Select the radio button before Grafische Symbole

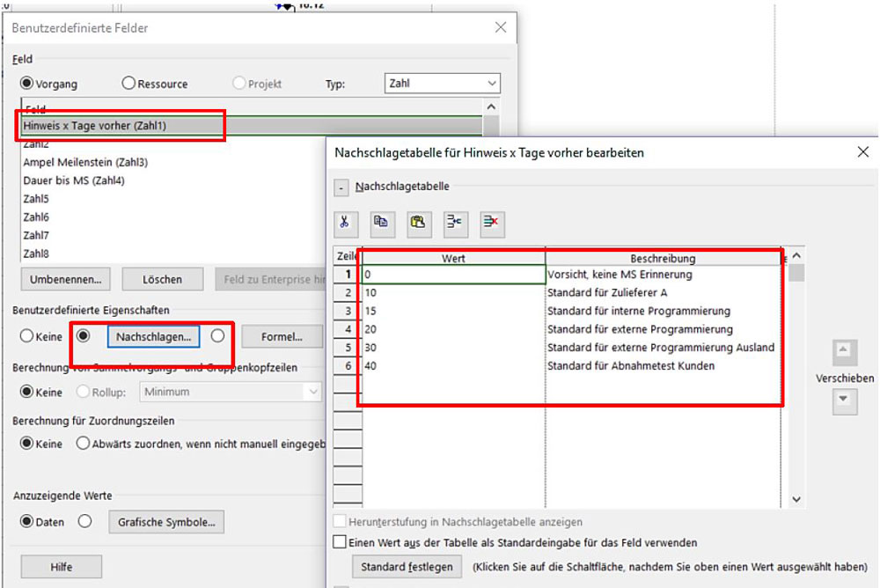84,521
